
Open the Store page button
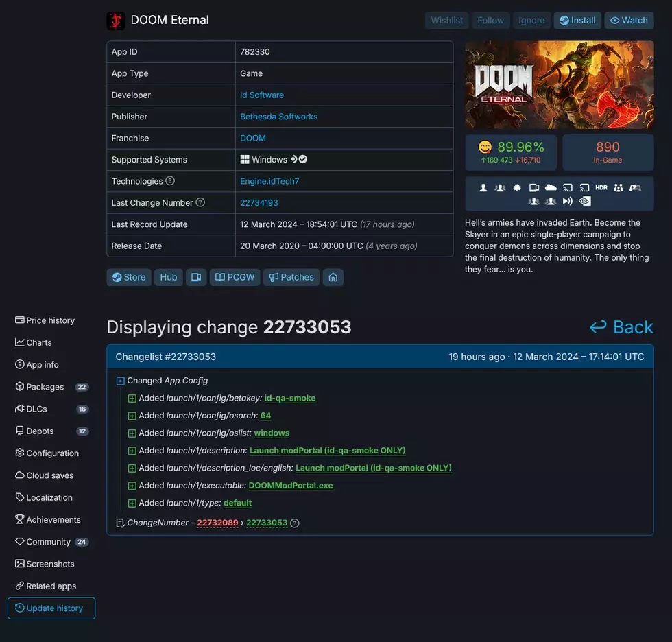(129, 277)
